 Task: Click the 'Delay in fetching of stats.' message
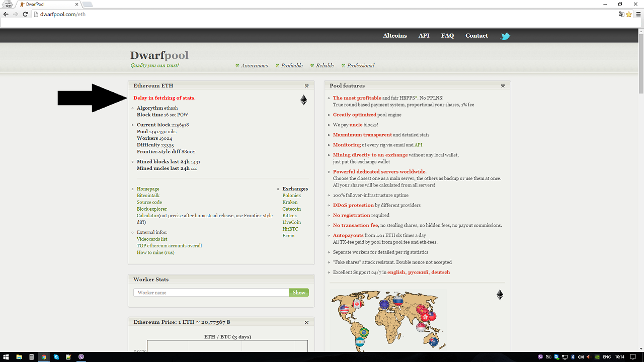coord(165,98)
